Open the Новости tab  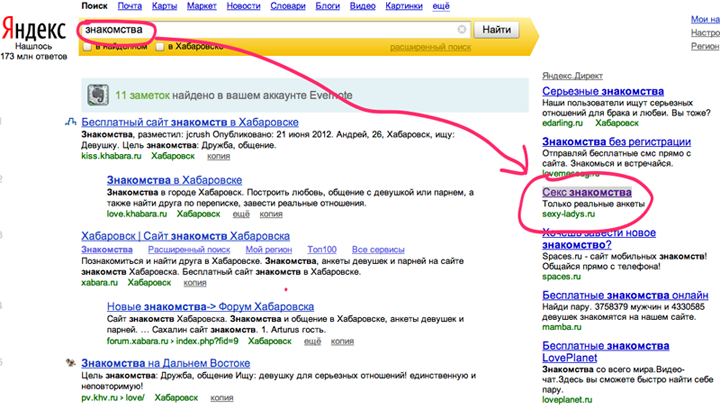click(x=243, y=6)
